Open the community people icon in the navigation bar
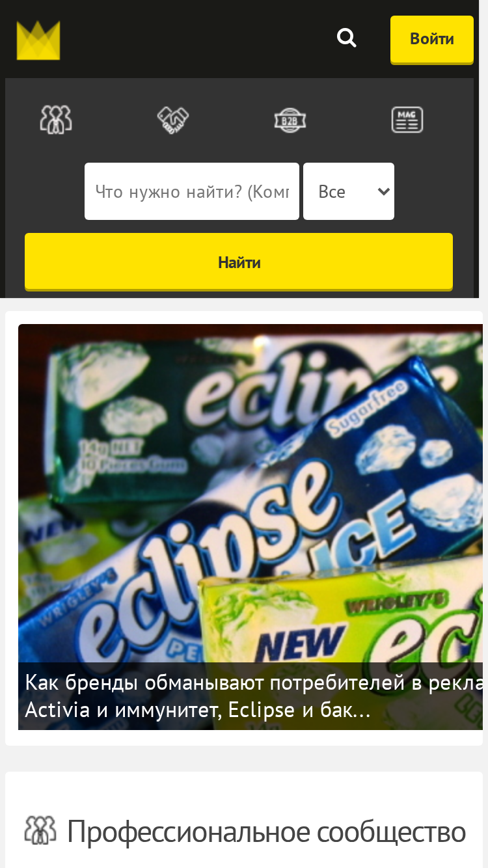This screenshot has height=868, width=488. [56, 120]
